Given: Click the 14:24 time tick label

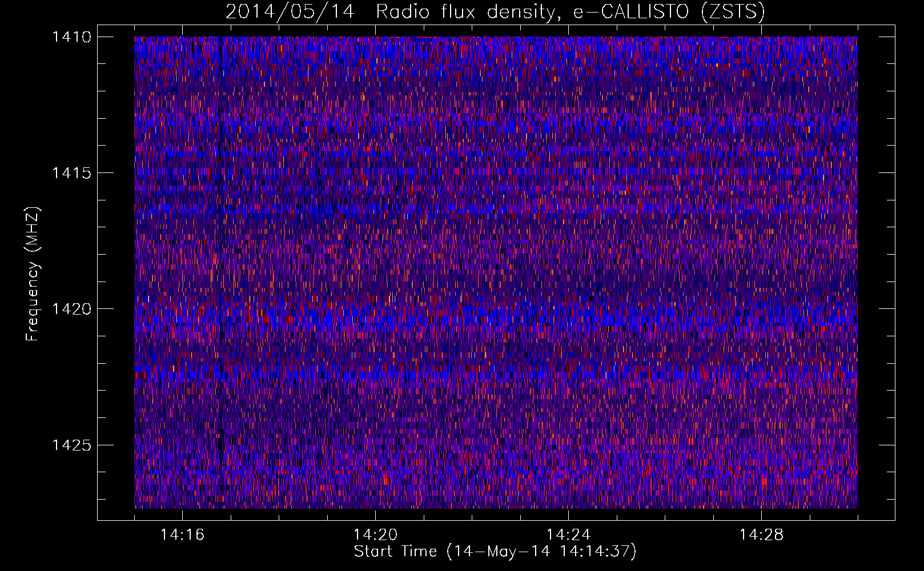Looking at the screenshot, I should pos(568,535).
